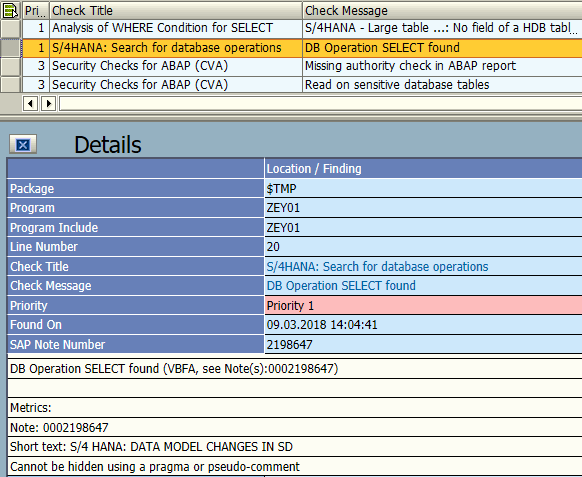Click the 'SAP Note Number' field label
The height and width of the screenshot is (477, 582).
pos(135,344)
